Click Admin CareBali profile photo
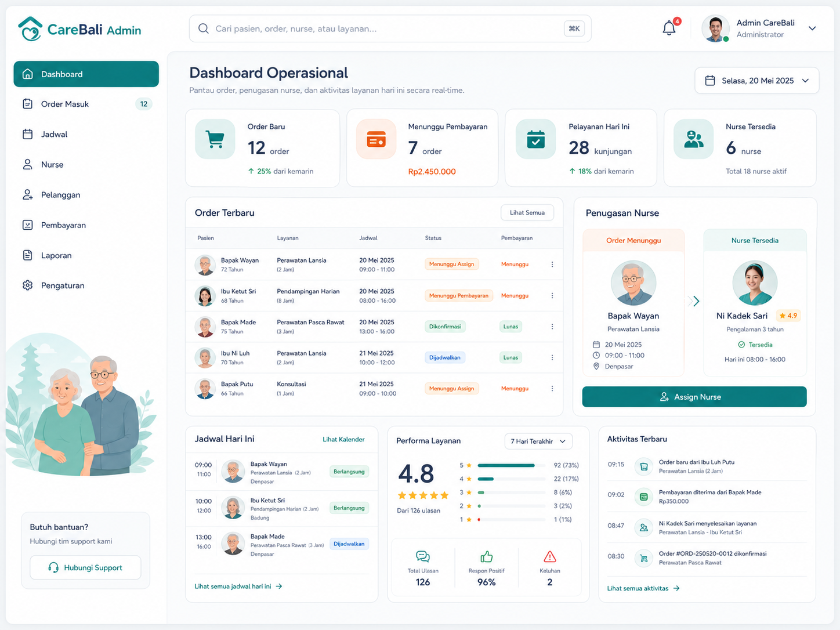The width and height of the screenshot is (840, 630). [x=715, y=28]
